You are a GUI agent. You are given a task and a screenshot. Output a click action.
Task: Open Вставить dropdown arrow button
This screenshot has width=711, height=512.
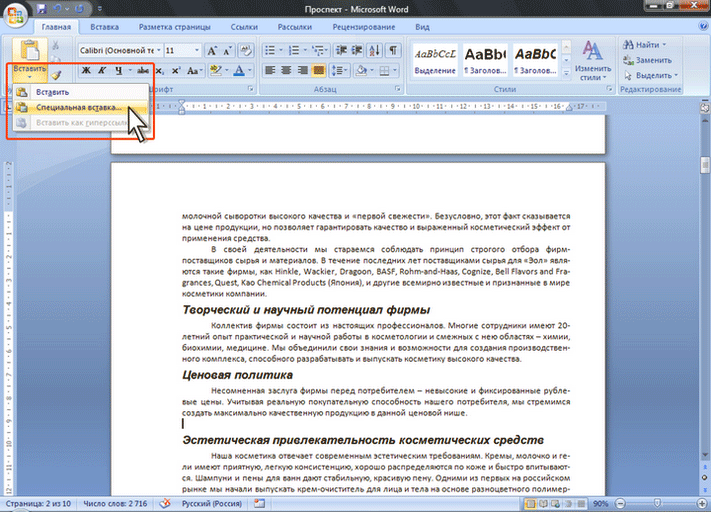pos(29,73)
